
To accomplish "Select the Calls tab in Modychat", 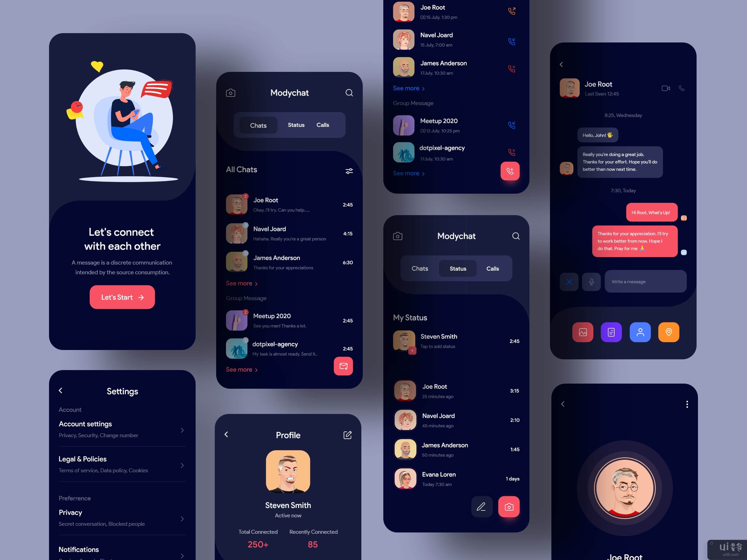I will point(323,125).
